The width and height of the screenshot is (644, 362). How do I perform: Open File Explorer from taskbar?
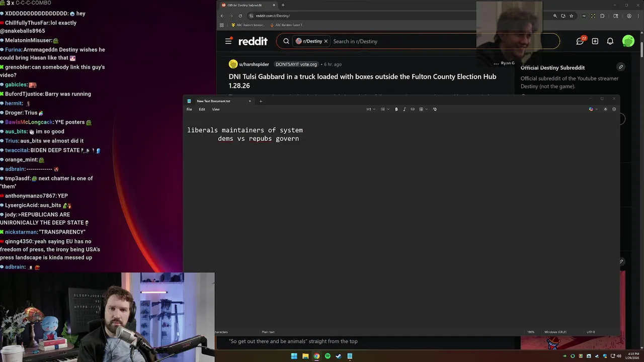305,356
